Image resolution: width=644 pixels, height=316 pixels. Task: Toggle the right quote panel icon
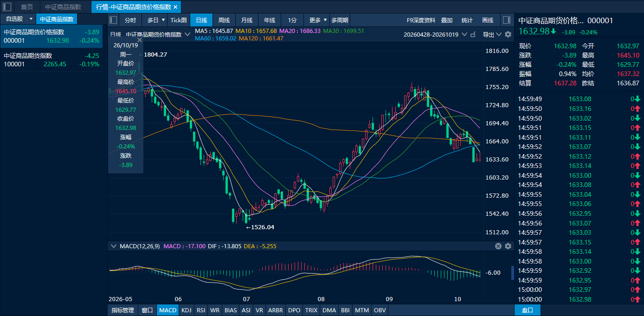tap(507, 20)
